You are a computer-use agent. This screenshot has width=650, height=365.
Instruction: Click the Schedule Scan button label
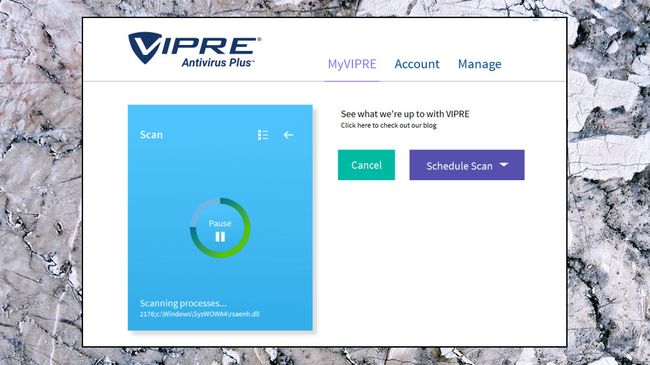pyautogui.click(x=459, y=166)
